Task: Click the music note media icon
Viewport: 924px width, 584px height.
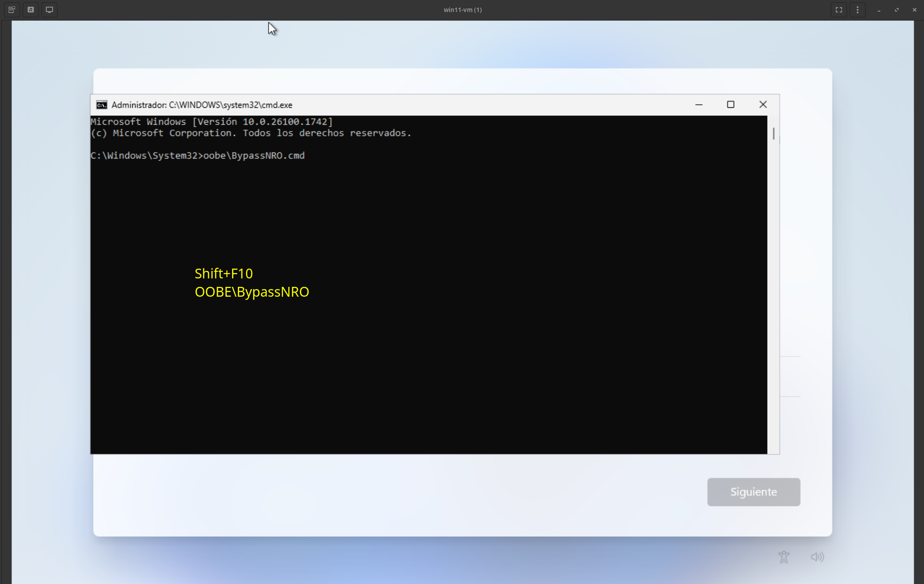Action: (x=31, y=10)
